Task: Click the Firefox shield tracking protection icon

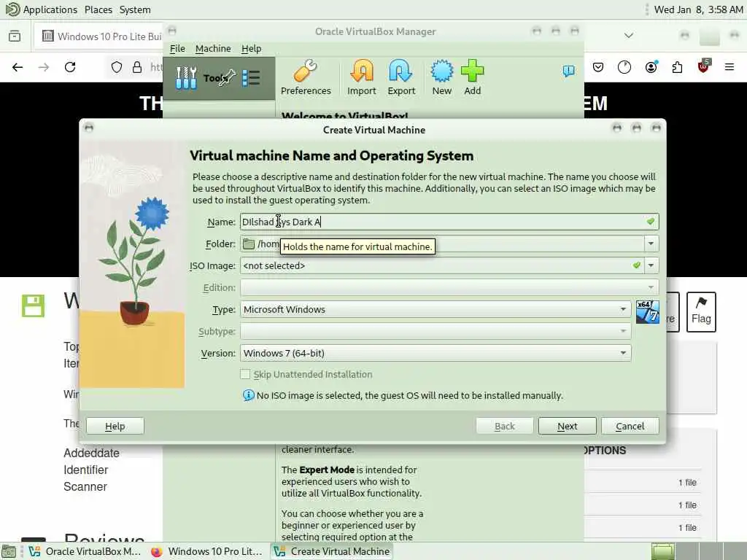Action: pos(116,67)
